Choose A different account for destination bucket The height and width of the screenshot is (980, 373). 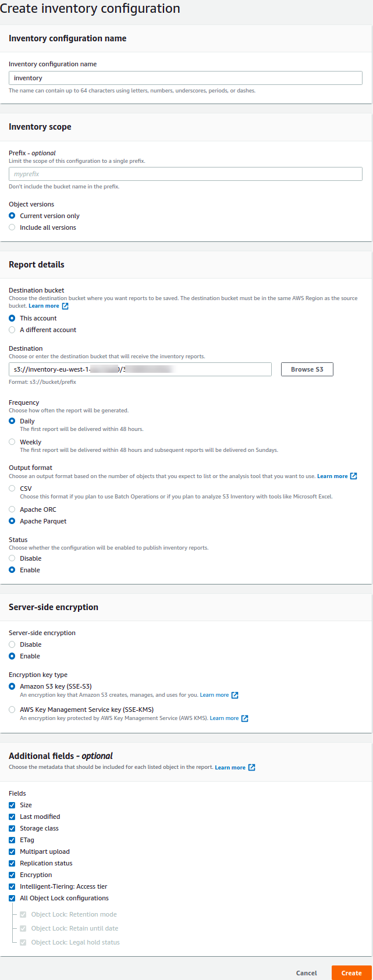pos(12,330)
